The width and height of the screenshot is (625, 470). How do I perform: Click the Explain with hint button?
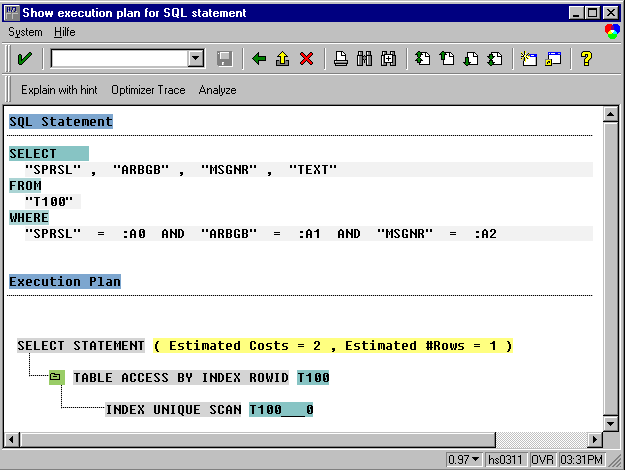[x=59, y=90]
